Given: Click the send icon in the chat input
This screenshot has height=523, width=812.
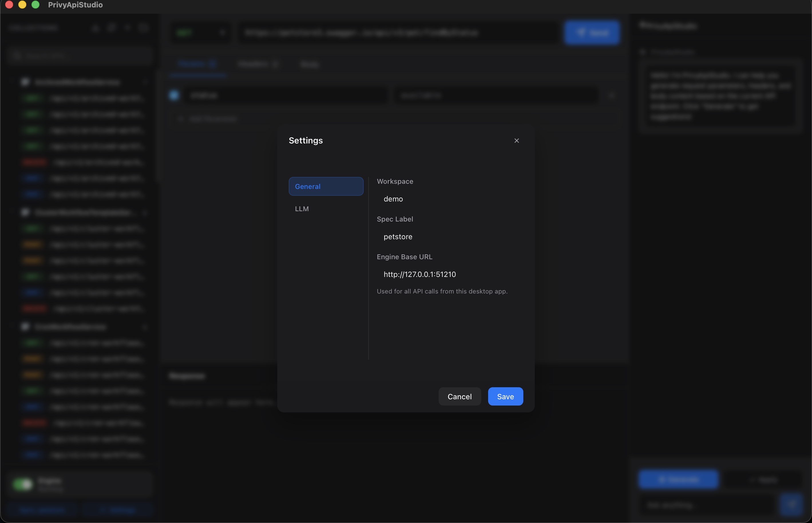Looking at the screenshot, I should pyautogui.click(x=792, y=504).
